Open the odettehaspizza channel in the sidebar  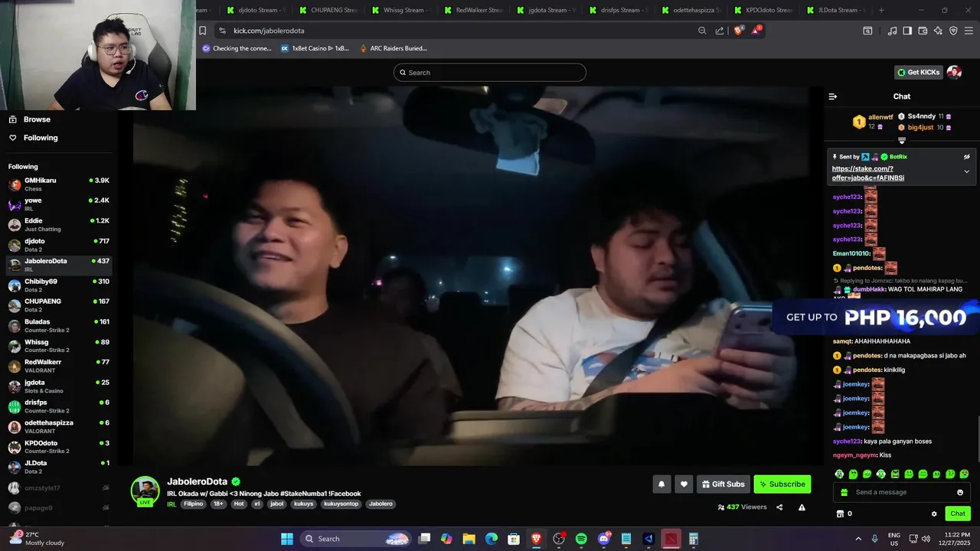click(x=59, y=426)
